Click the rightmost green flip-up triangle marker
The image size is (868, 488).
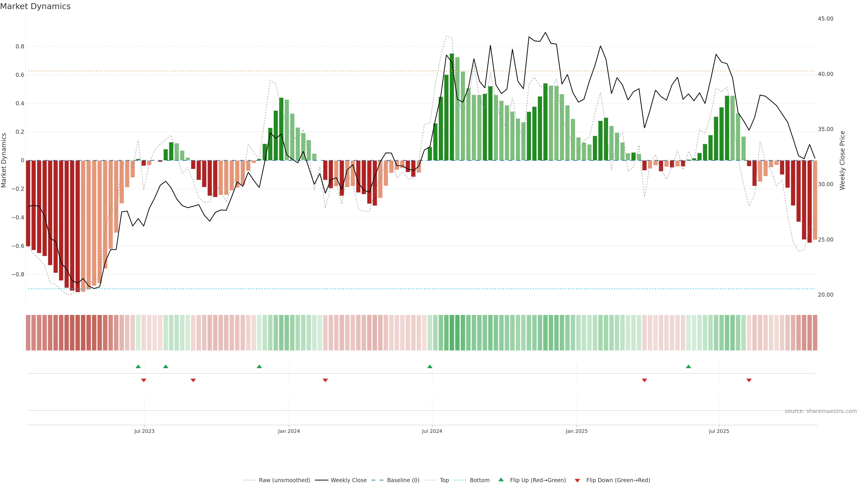(x=688, y=366)
